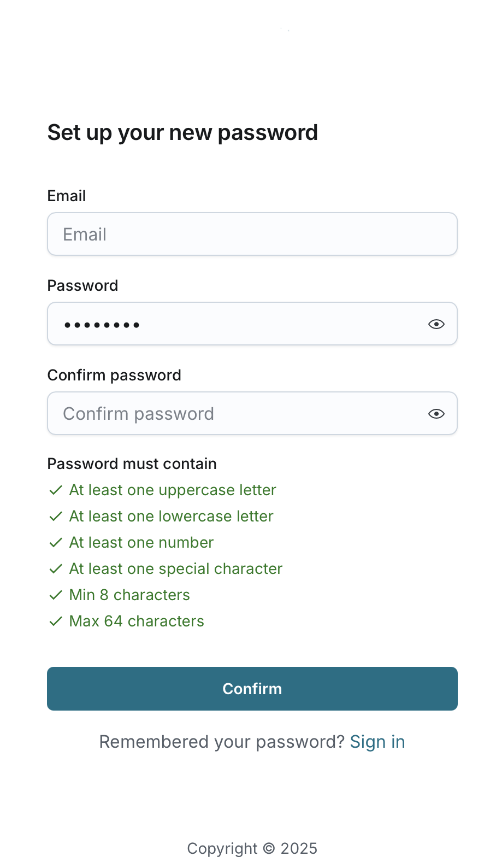This screenshot has width=496, height=868.
Task: Click the 'Copyright © 2025' footer text
Action: pos(252,848)
